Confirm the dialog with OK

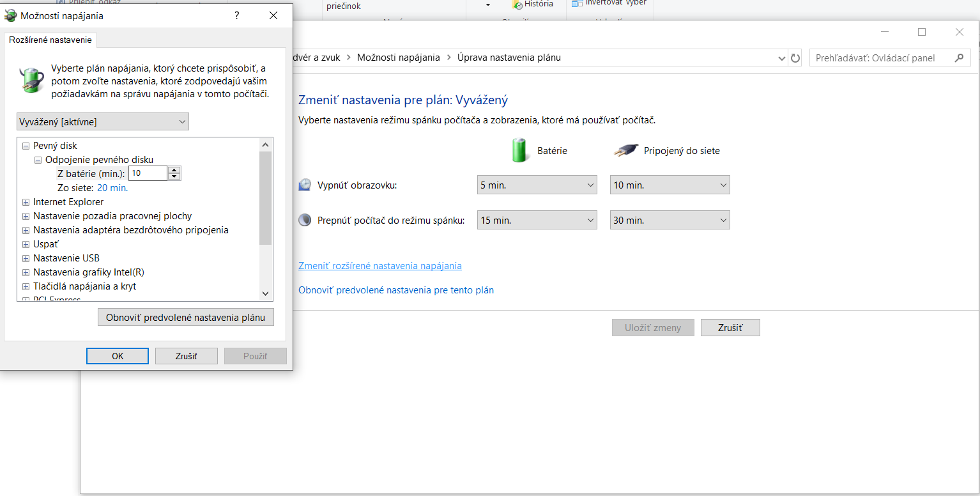pos(118,356)
